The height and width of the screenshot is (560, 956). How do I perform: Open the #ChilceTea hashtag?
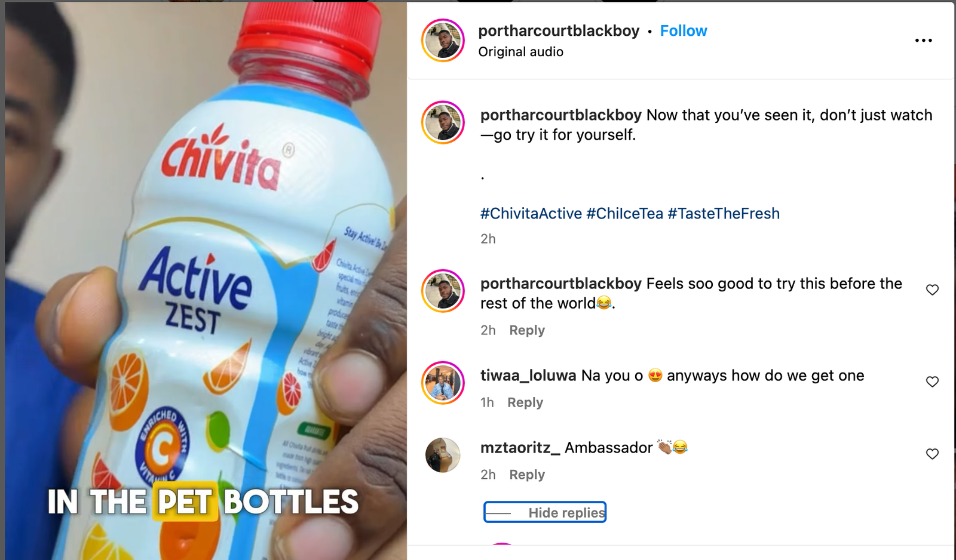625,214
